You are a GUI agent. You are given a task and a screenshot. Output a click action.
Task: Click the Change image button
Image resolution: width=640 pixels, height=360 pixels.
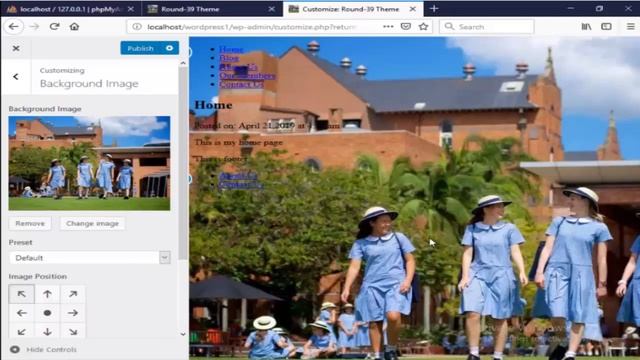[x=92, y=223]
